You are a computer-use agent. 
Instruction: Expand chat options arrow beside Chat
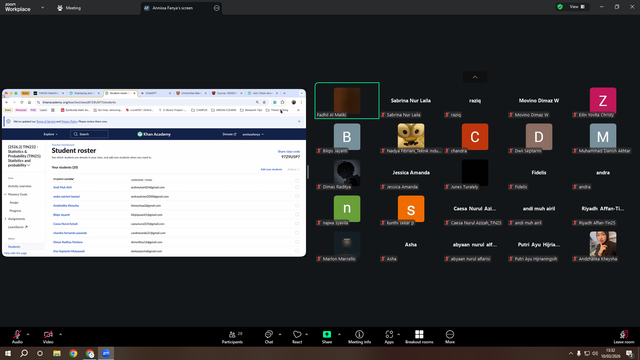tap(280, 334)
